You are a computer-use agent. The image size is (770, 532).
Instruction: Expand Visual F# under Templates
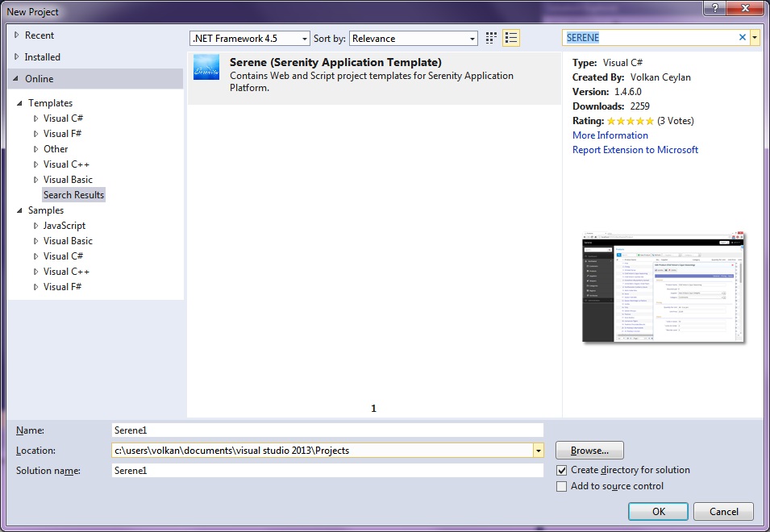[x=35, y=134]
